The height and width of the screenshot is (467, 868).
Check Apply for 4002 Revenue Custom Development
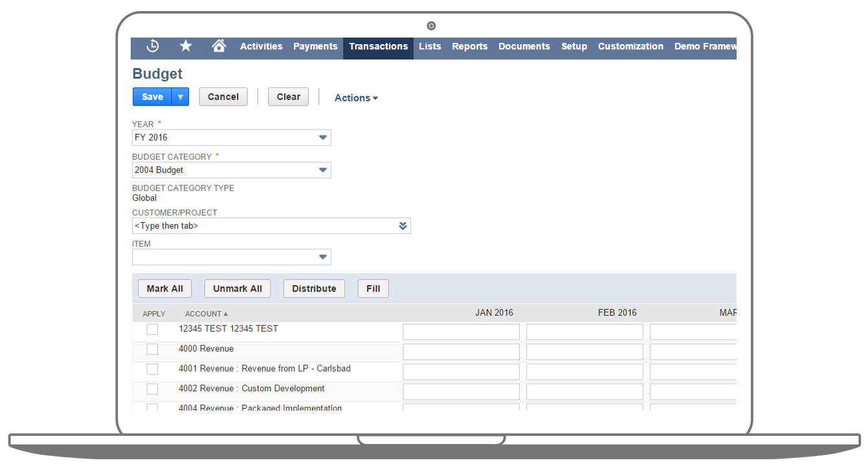[x=152, y=389]
